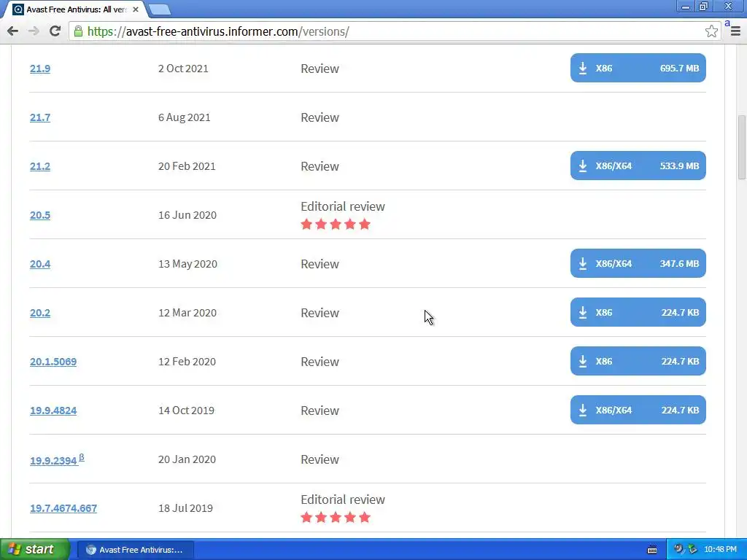Bookmark this page with the star icon

pyautogui.click(x=711, y=31)
